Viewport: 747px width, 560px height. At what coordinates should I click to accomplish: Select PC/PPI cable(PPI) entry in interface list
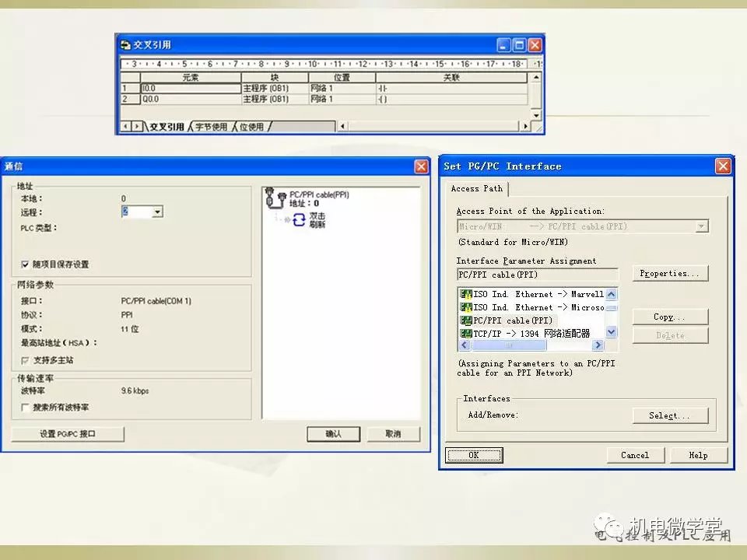pyautogui.click(x=506, y=320)
